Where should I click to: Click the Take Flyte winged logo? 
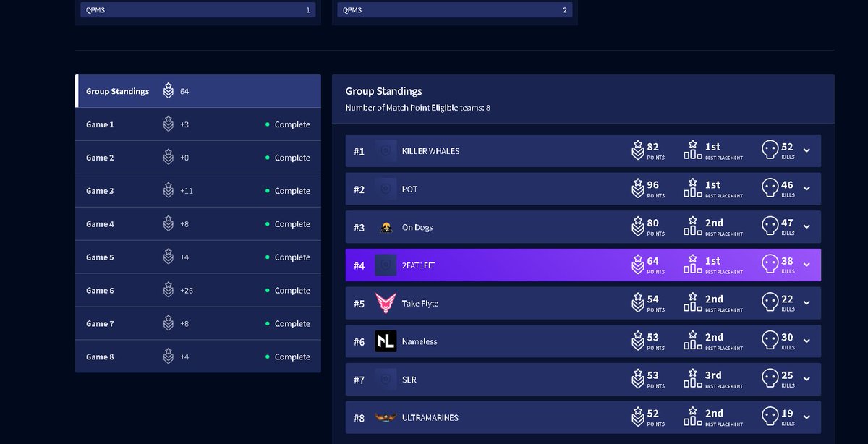tap(386, 304)
